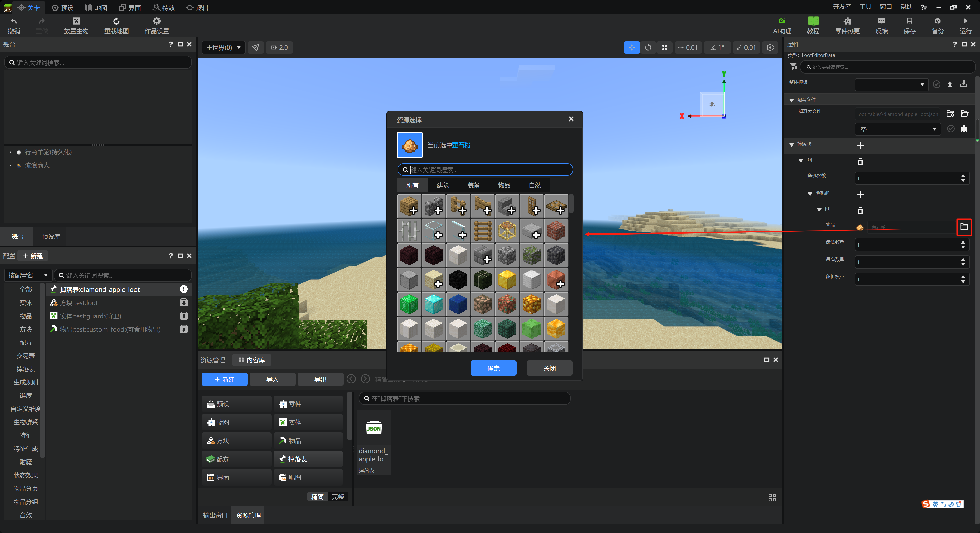This screenshot has height=533, width=980.
Task: Click the 撤销 undo icon
Action: pos(14,21)
